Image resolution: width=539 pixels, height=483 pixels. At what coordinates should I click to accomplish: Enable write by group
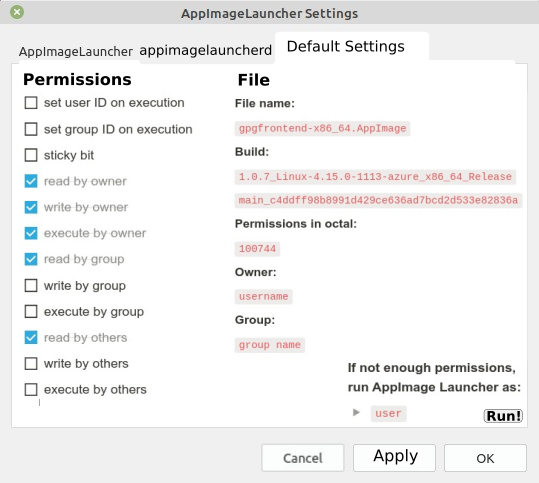point(31,286)
